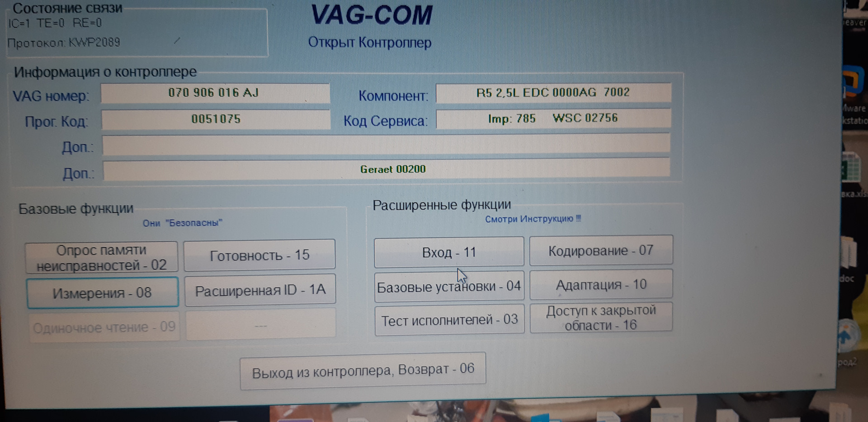Open Кодирование - 07 recoding
This screenshot has width=868, height=422.
pyautogui.click(x=601, y=250)
